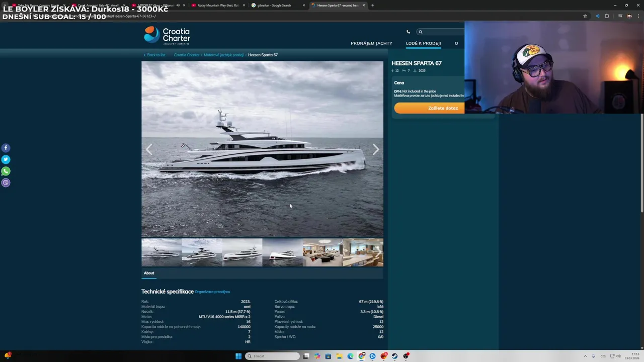Share page on Twitter
The height and width of the screenshot is (362, 644).
click(x=6, y=159)
